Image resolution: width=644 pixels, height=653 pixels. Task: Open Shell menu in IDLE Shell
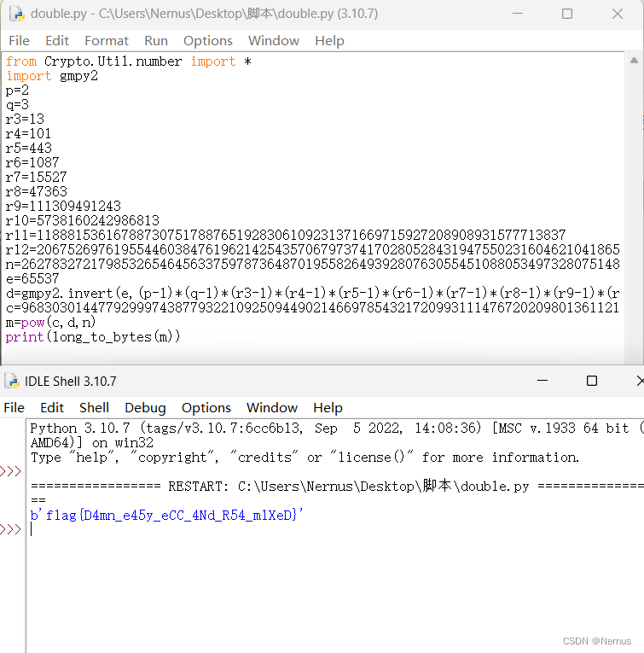coord(95,407)
